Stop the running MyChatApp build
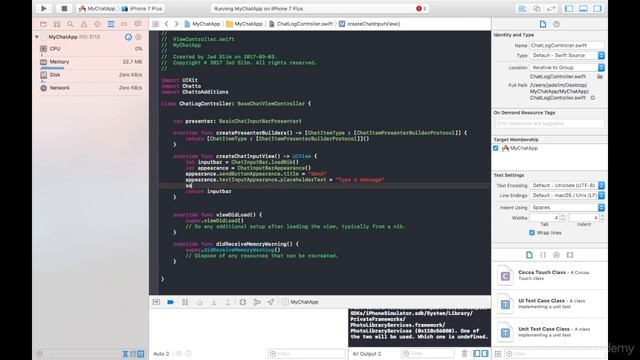The height and width of the screenshot is (360, 640). coord(64,9)
